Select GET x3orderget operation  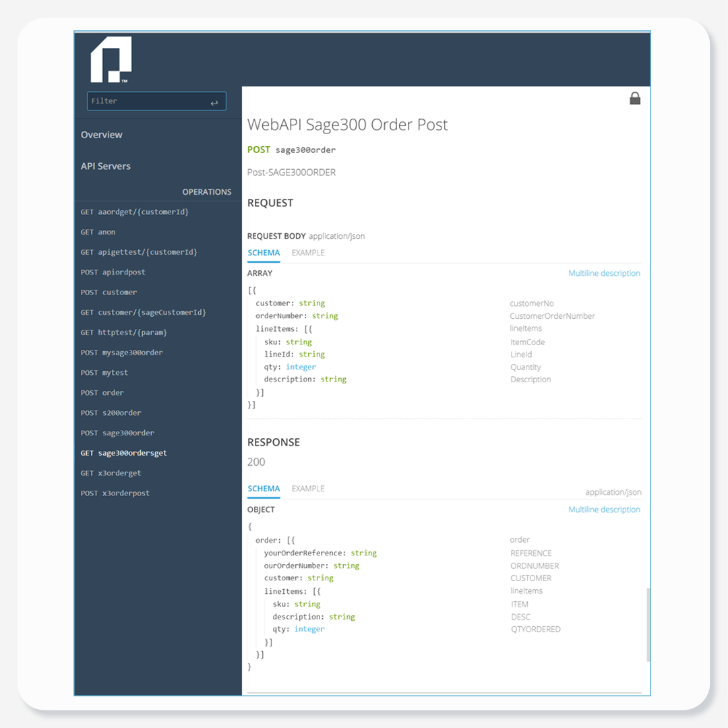pyautogui.click(x=111, y=473)
